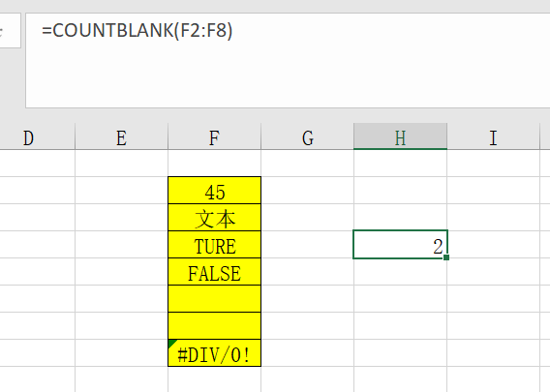Select column E header
The height and width of the screenshot is (392, 550).
[x=121, y=137]
